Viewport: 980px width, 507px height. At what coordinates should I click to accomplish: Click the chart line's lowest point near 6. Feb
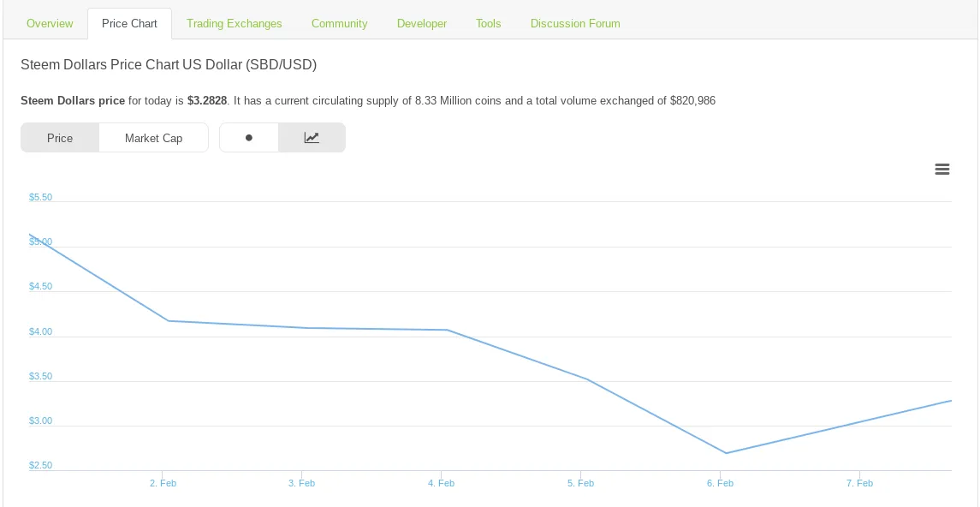[727, 453]
